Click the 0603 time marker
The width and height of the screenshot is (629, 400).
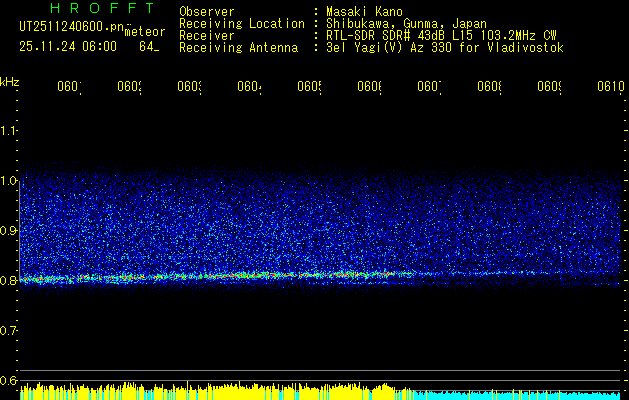pos(189,86)
